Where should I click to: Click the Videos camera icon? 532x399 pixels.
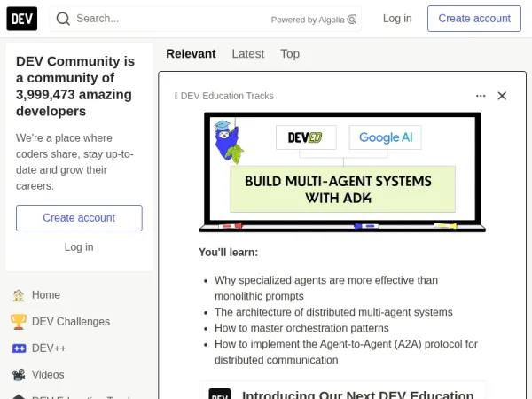coord(19,374)
